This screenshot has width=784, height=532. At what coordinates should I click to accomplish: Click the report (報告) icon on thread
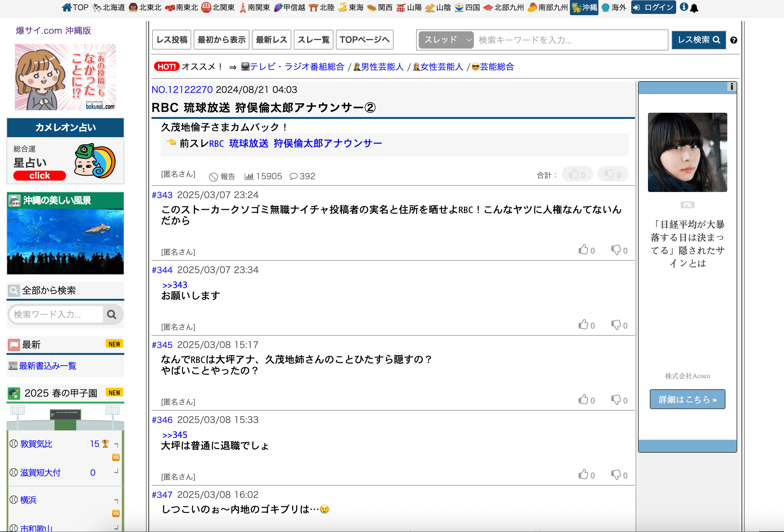[213, 177]
